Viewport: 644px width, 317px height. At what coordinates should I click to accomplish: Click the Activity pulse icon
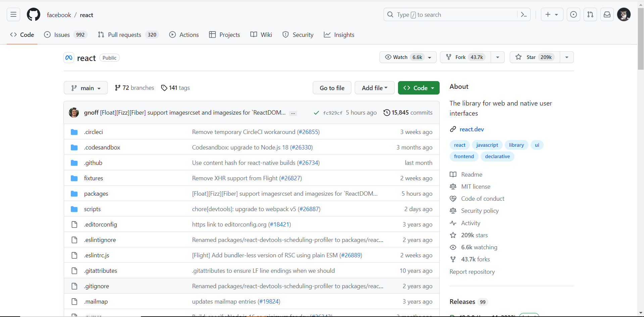click(453, 223)
